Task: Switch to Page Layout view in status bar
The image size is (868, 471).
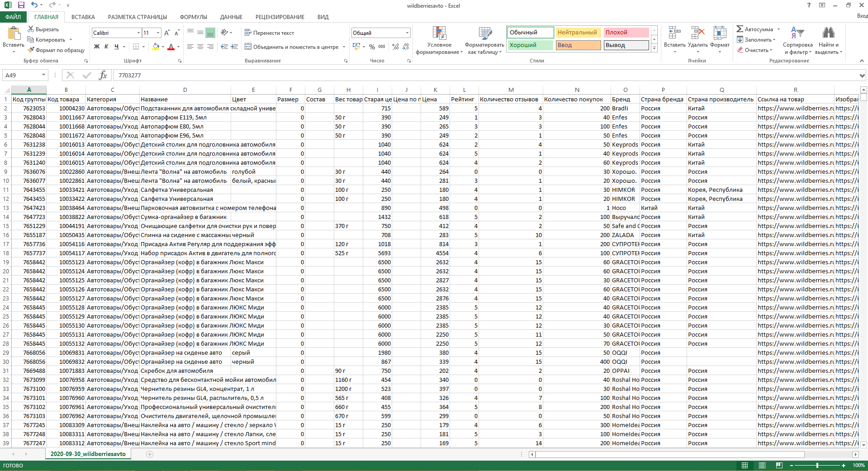Action: (762, 466)
